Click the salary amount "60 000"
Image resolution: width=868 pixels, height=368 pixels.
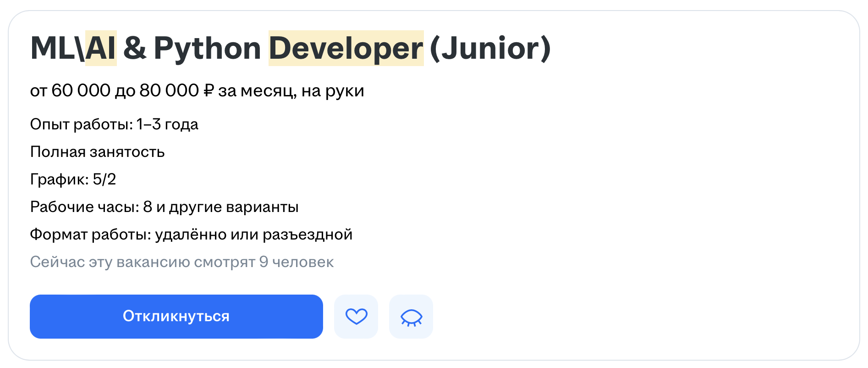coord(81,91)
